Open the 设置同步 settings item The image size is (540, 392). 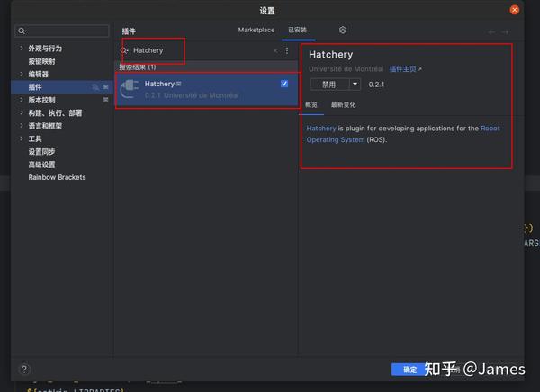pos(41,151)
